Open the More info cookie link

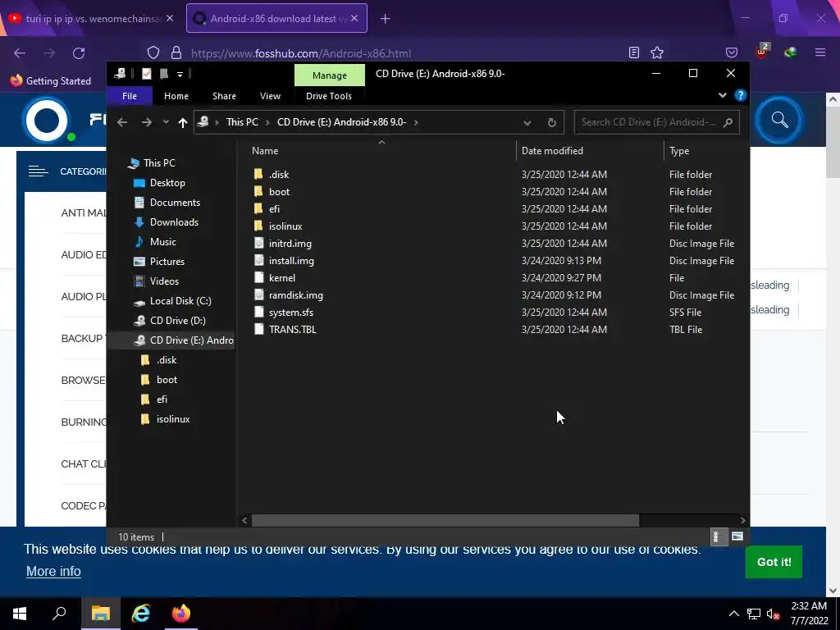click(x=53, y=571)
